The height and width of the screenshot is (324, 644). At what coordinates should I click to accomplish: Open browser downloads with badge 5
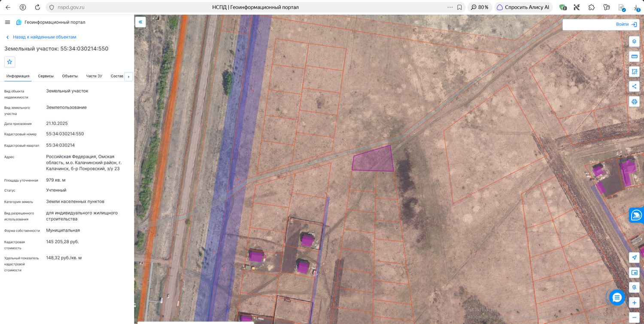[x=636, y=7]
